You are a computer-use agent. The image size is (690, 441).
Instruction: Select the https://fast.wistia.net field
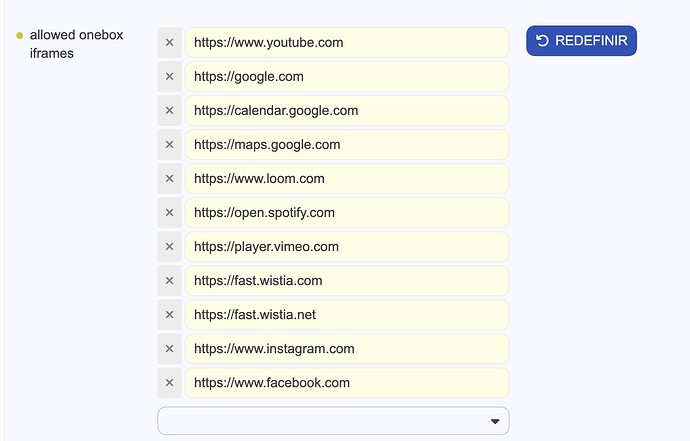347,315
